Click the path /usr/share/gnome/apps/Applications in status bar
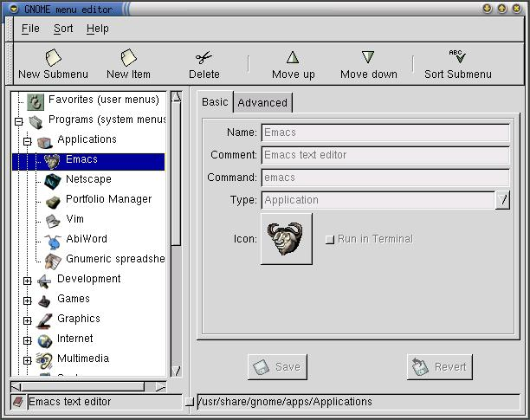This screenshot has height=420, width=530. pyautogui.click(x=285, y=402)
